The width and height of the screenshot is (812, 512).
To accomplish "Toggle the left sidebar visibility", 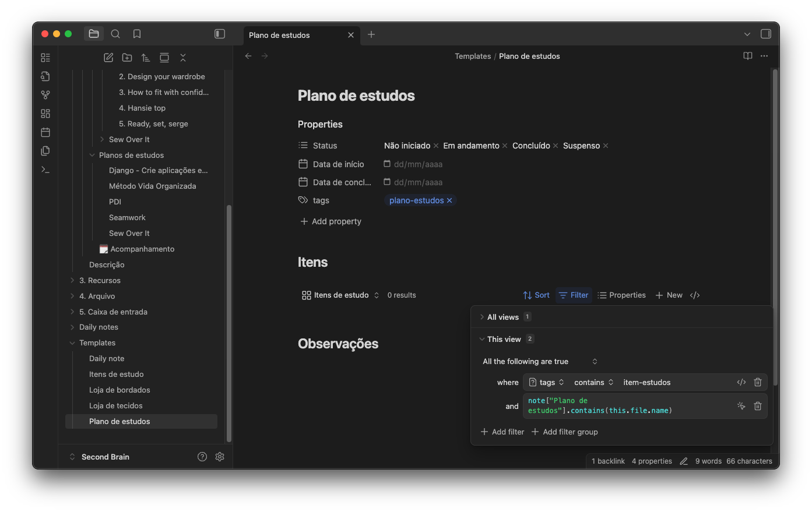I will coord(220,34).
